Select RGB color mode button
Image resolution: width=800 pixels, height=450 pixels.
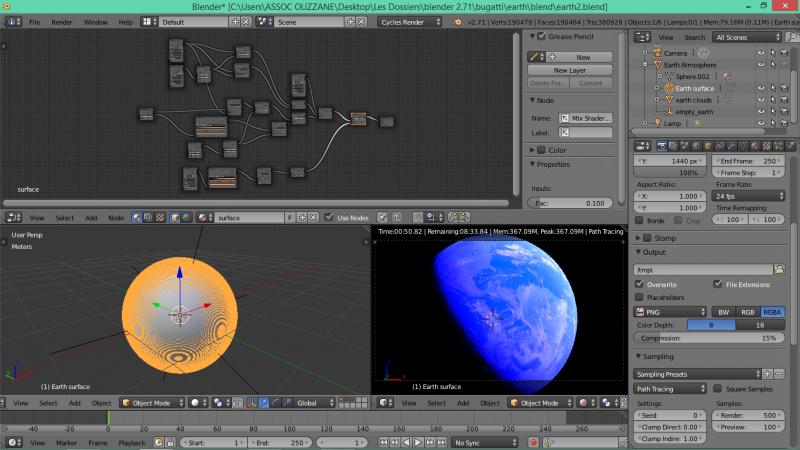747,312
